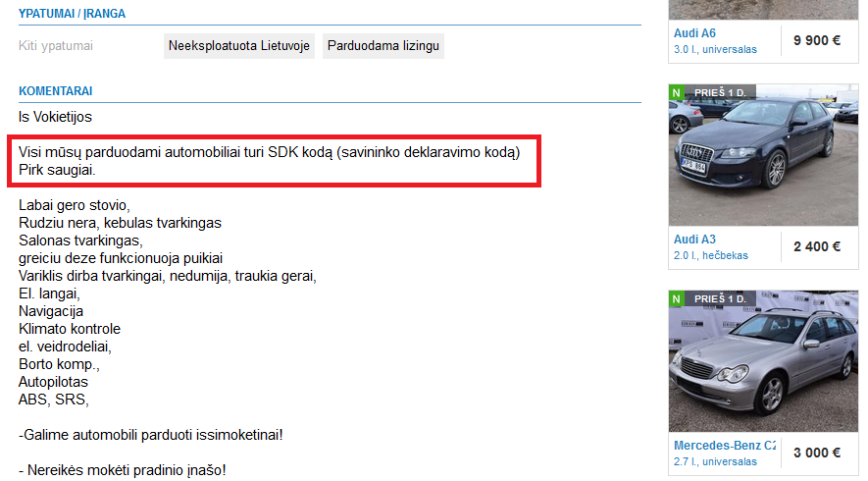Click the Parduodama lizingu tag

click(383, 46)
